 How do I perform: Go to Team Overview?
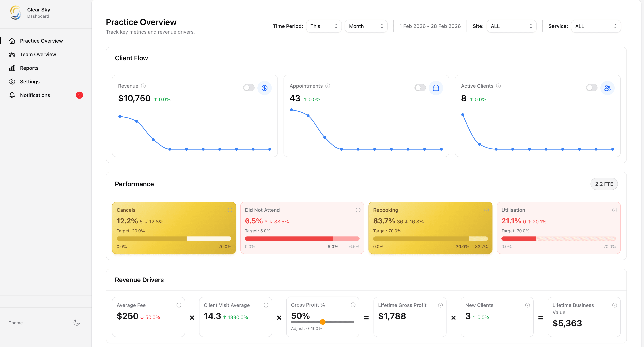tap(38, 54)
